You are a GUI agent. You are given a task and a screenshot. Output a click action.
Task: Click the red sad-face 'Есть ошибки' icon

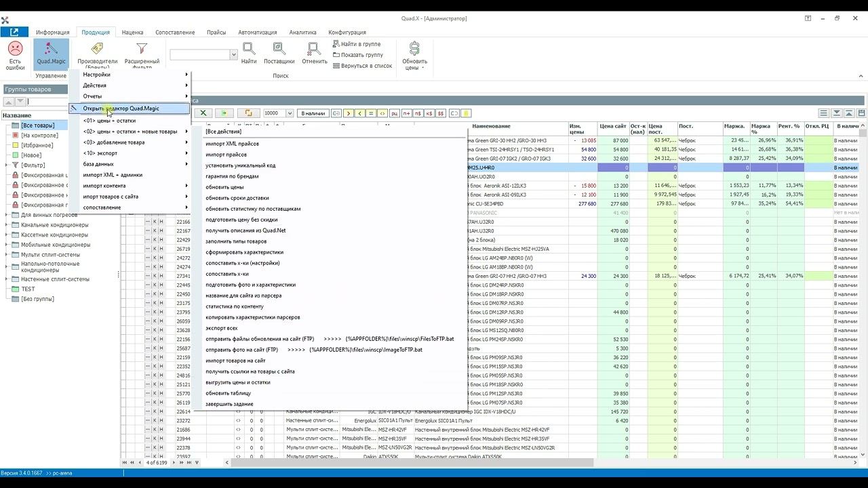pyautogui.click(x=15, y=49)
